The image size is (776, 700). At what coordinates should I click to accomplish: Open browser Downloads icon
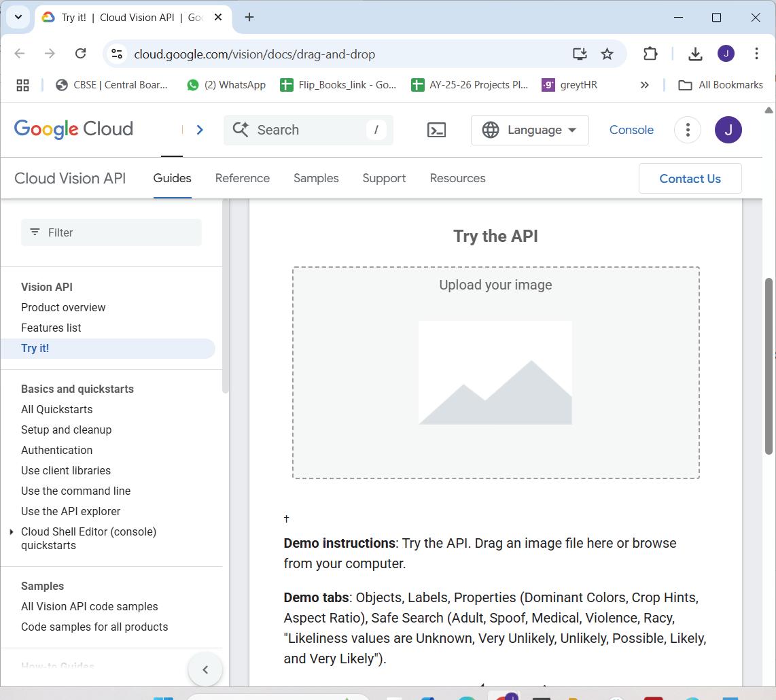[695, 54]
